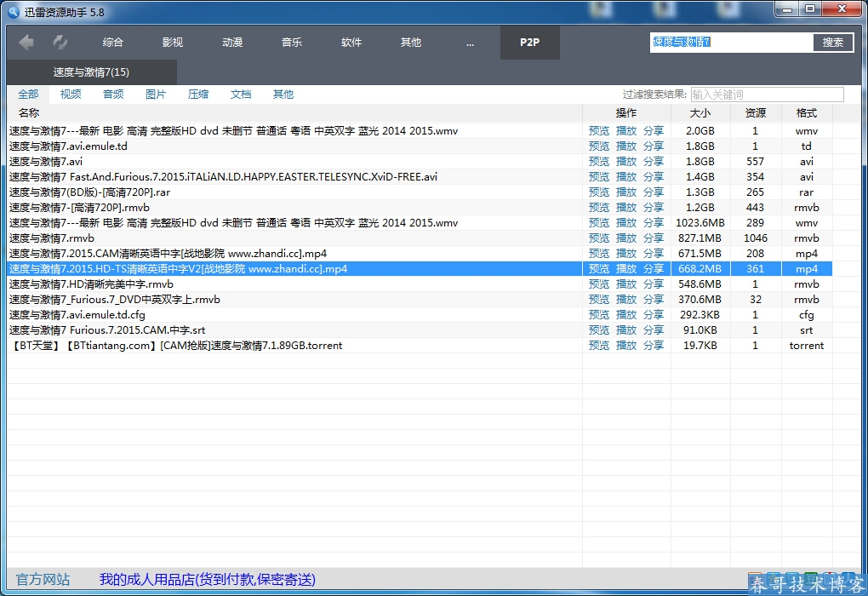Click the 操作 column header

click(626, 113)
